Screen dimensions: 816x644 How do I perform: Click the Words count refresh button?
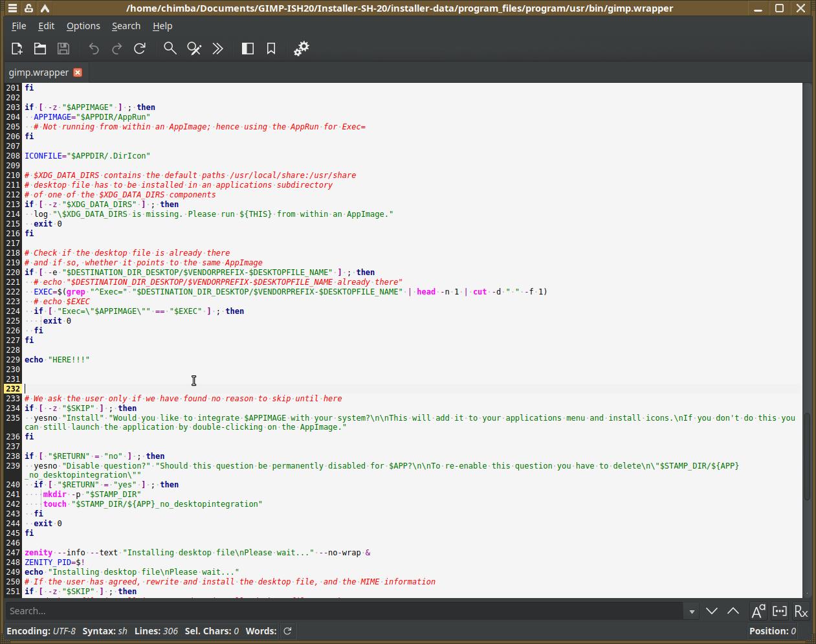pos(287,631)
